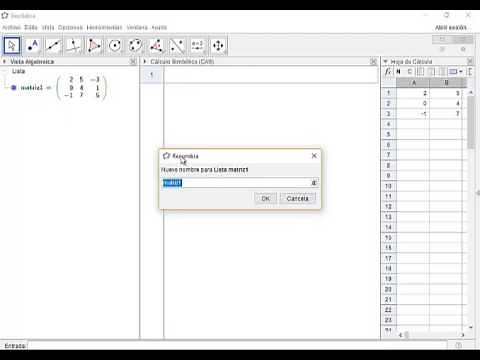Open the Opciones menu
Image resolution: width=480 pixels, height=360 pixels.
70,27
